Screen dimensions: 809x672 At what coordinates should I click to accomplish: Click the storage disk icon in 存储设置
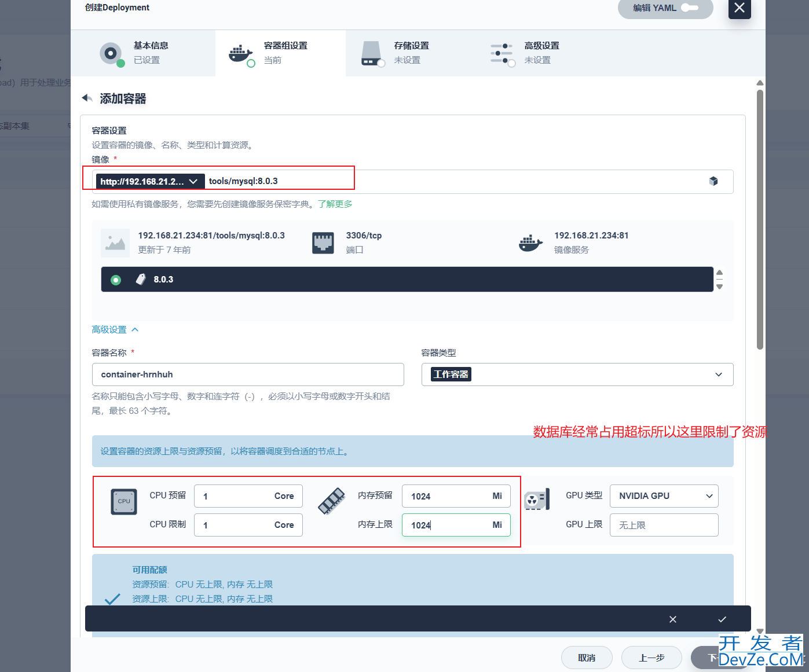tap(372, 53)
